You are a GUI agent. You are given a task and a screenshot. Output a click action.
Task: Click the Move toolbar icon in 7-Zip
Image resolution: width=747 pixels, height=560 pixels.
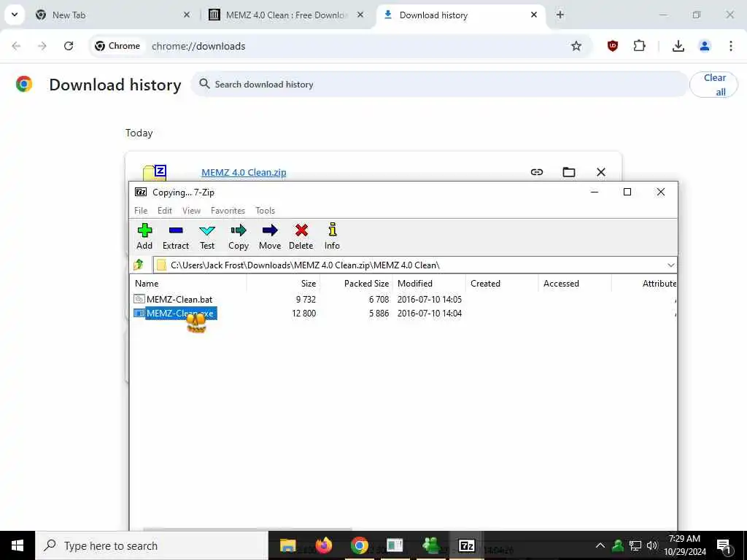(x=270, y=236)
